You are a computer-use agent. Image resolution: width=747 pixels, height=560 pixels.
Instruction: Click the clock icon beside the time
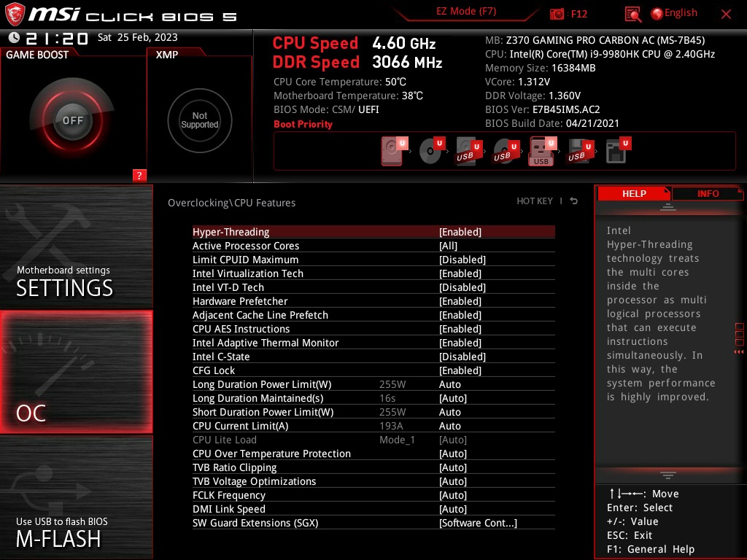coord(15,38)
